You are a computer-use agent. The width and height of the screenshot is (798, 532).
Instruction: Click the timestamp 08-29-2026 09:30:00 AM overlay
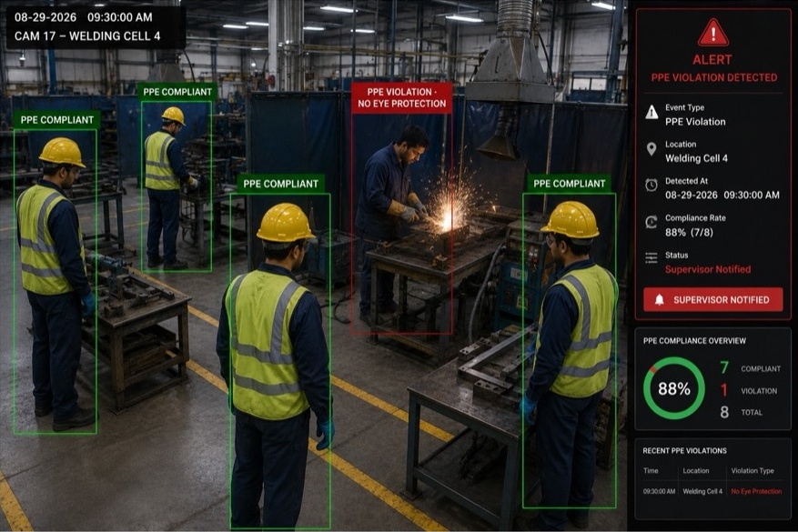(84, 17)
